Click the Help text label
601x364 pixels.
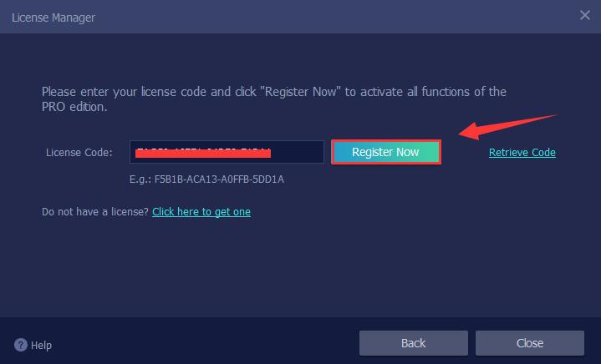(x=41, y=346)
